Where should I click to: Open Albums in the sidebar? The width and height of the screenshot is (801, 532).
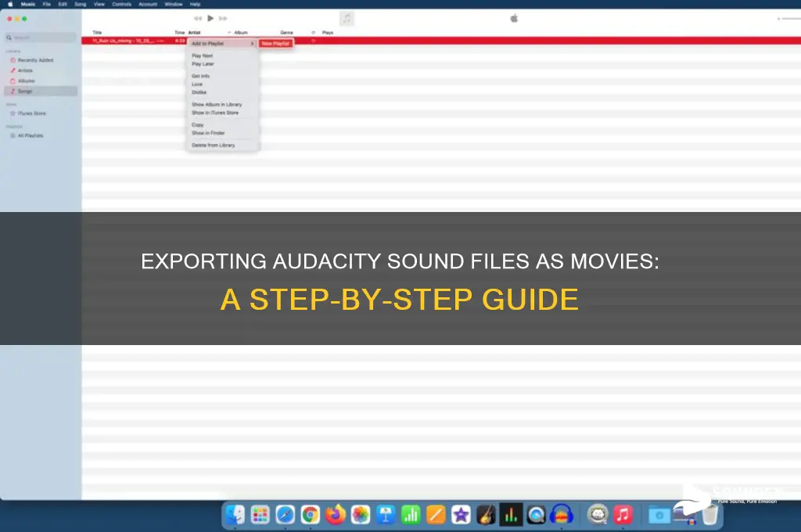[x=26, y=81]
